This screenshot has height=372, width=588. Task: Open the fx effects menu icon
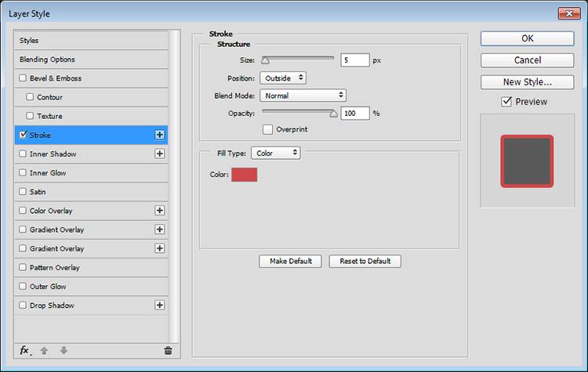pyautogui.click(x=25, y=351)
